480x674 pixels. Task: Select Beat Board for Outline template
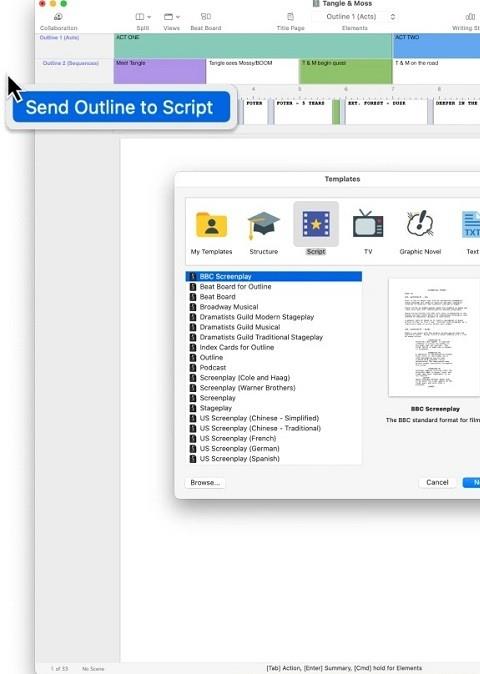(274, 287)
